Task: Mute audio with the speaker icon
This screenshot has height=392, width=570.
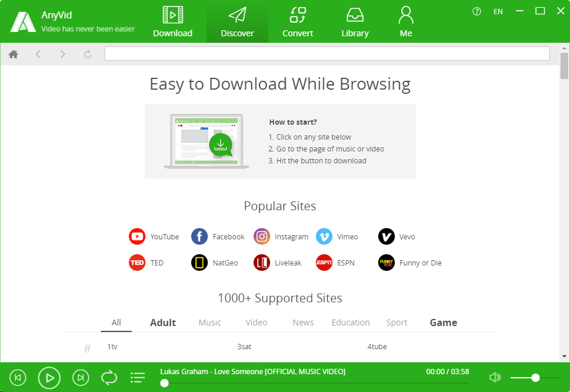Action: pos(495,378)
